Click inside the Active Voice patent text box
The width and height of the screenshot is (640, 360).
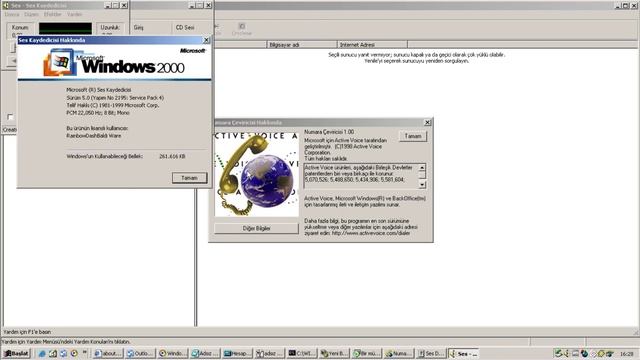(361, 176)
